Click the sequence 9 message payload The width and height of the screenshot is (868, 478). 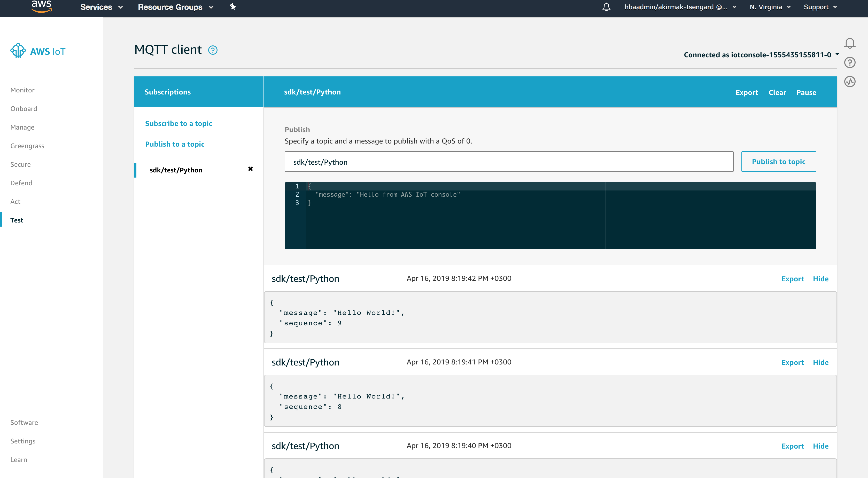(x=550, y=317)
